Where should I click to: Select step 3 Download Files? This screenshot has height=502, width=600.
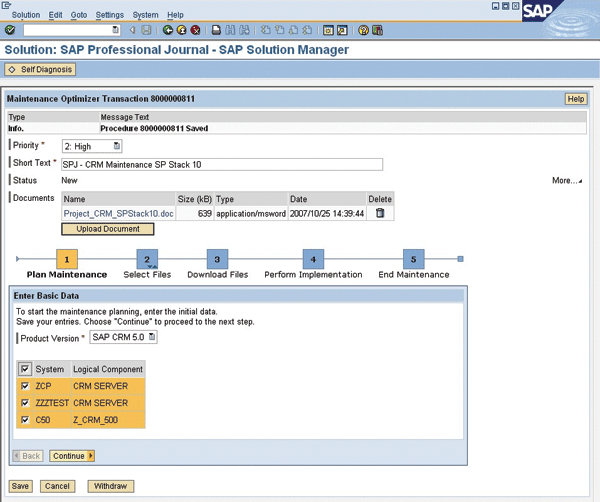(x=217, y=259)
